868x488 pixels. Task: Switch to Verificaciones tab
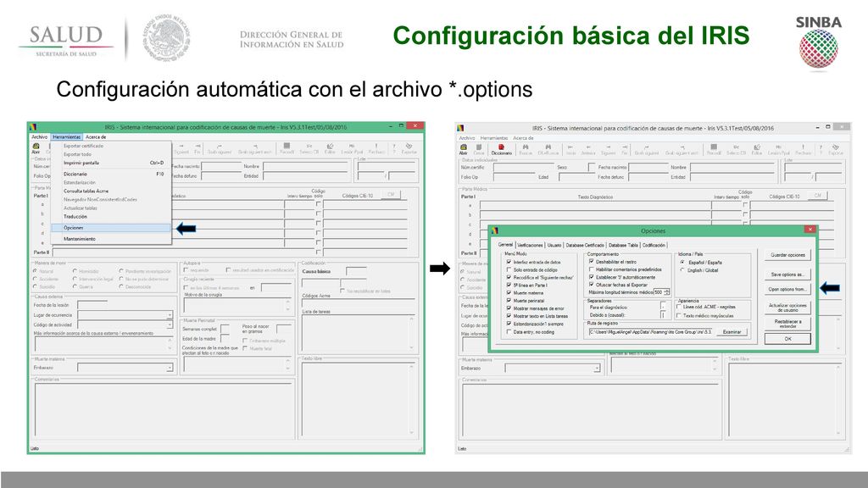(x=530, y=245)
